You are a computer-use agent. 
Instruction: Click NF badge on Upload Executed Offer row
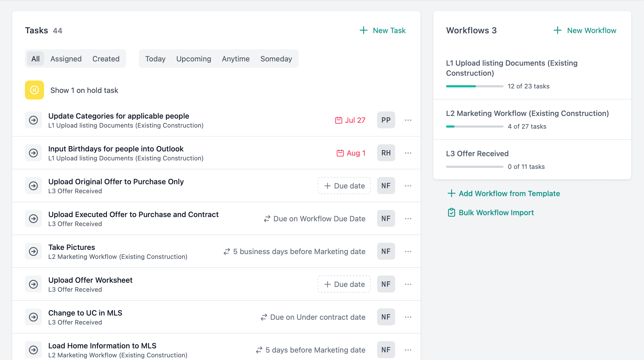386,219
